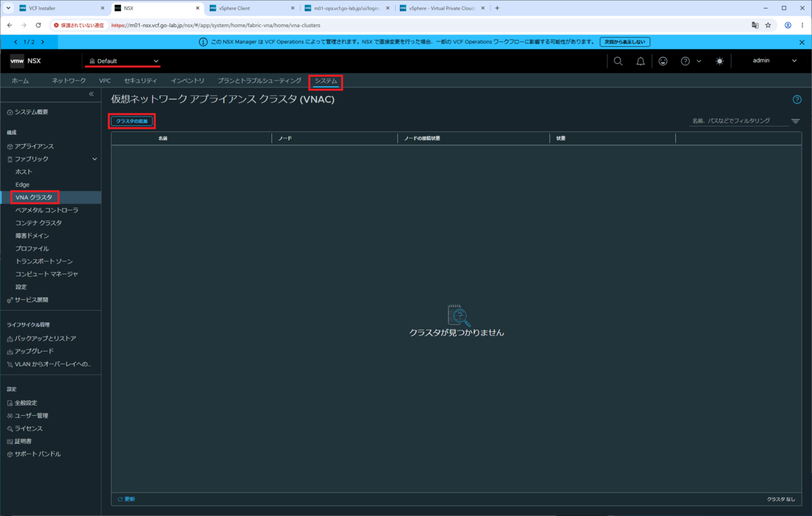Switch to the ネットワーク tab
Viewport: 812px width, 516px height.
tap(69, 81)
